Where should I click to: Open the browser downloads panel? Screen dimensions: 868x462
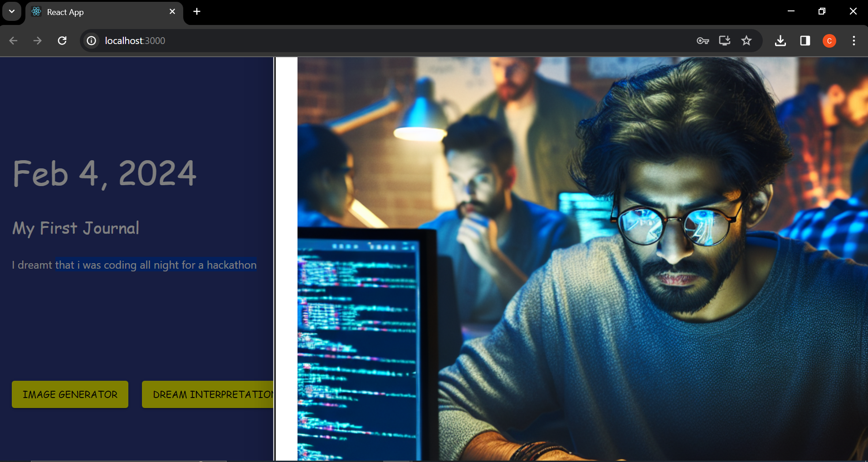[x=780, y=41]
